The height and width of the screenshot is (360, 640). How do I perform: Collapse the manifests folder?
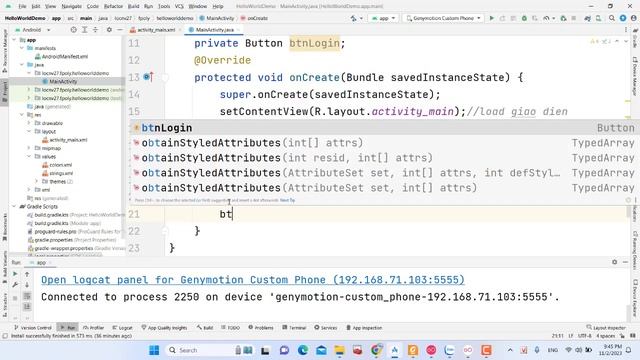click(x=22, y=48)
